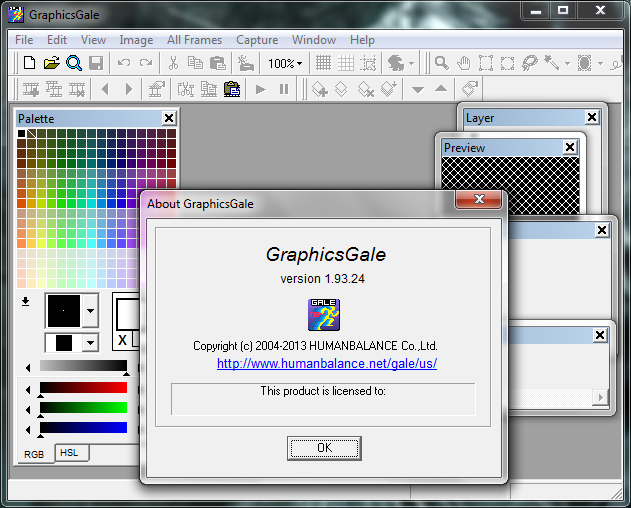Launch the magnifier browse icon in toolbar

[74, 63]
